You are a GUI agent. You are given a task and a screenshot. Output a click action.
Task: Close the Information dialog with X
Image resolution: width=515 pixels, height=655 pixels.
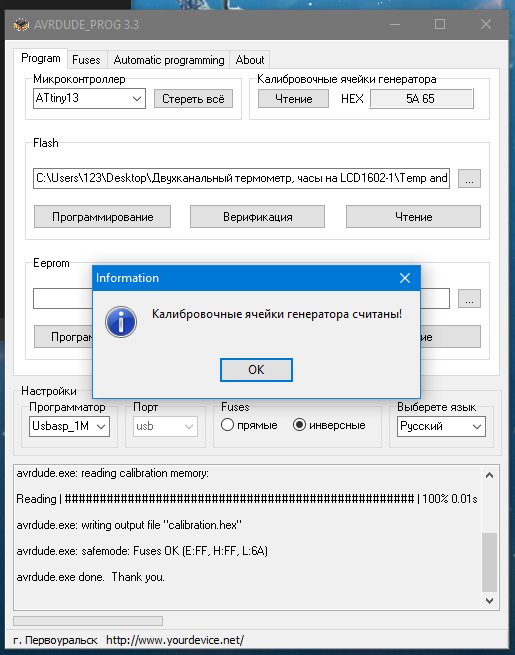404,278
